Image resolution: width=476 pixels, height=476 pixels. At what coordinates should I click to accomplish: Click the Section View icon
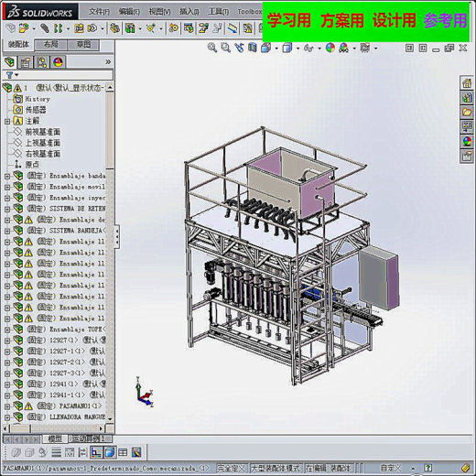(x=253, y=48)
